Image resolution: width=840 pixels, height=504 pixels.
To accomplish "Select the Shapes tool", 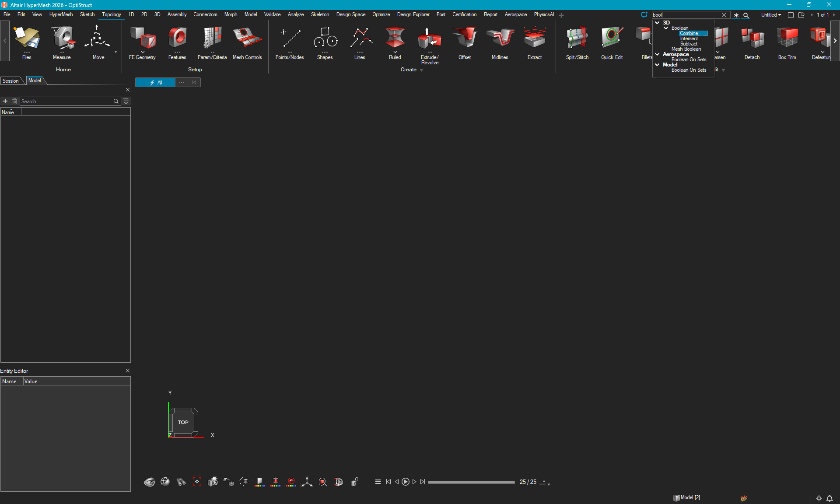I will [x=325, y=43].
